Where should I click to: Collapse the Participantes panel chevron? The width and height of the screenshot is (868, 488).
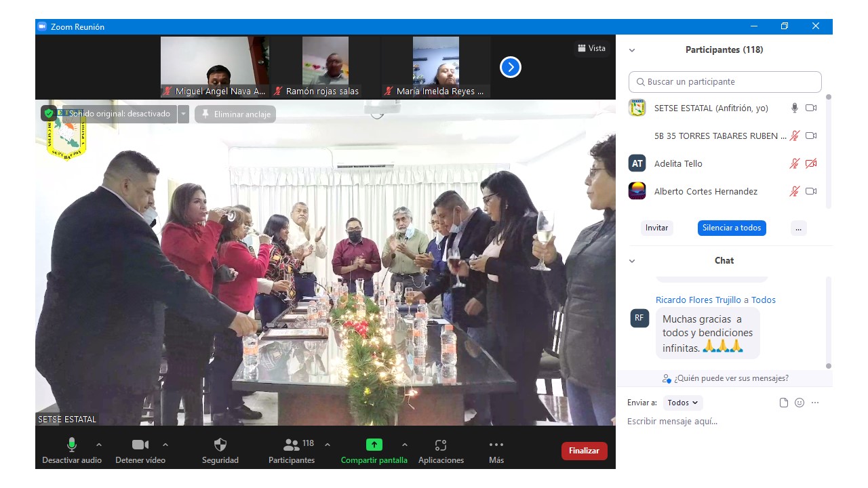(632, 50)
